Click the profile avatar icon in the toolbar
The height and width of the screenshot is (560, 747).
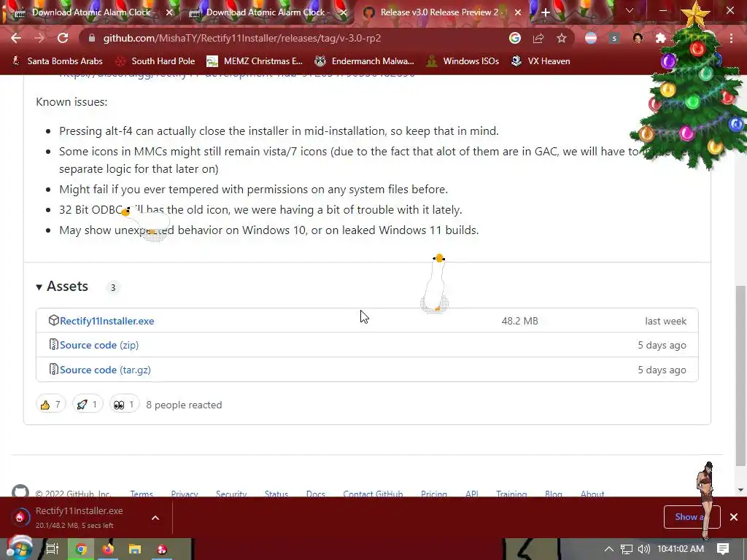[638, 38]
